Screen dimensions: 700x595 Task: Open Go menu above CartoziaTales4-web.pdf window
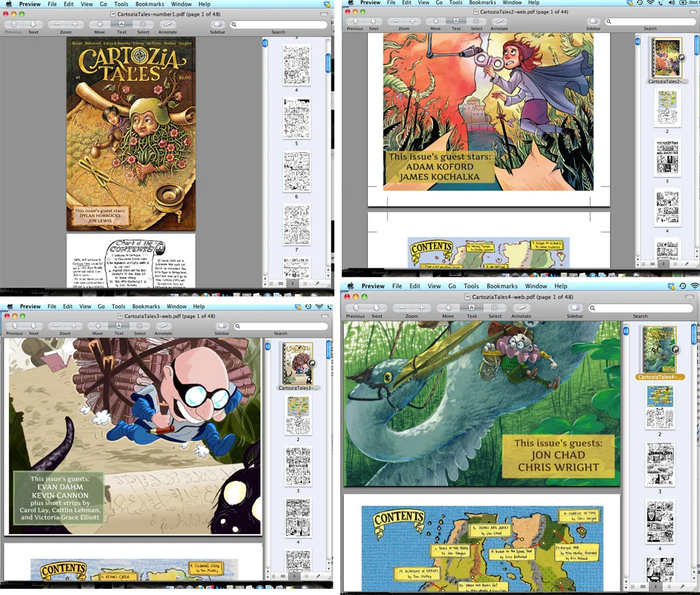[452, 286]
